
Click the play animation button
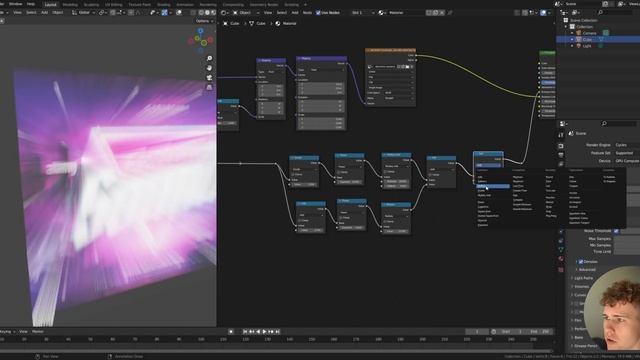264,332
